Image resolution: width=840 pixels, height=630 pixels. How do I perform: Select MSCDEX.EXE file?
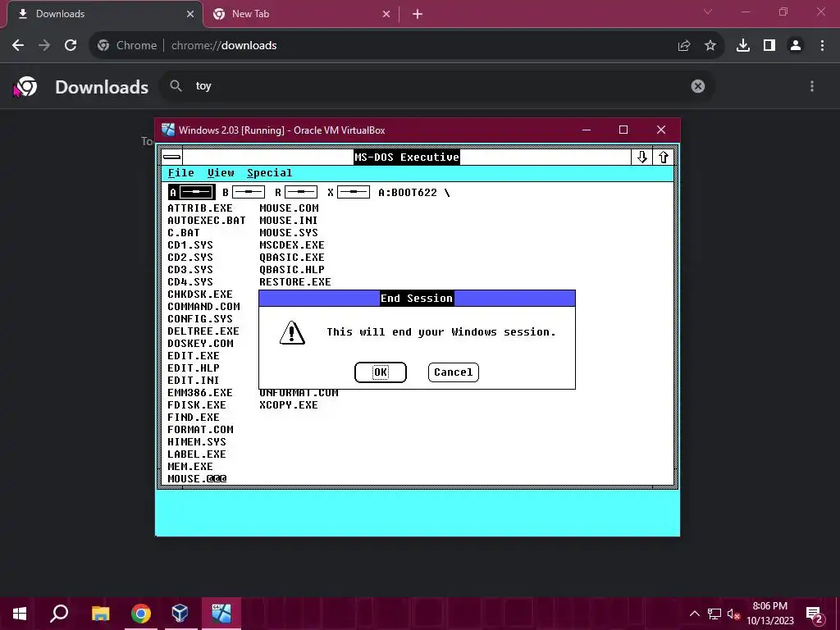(292, 244)
